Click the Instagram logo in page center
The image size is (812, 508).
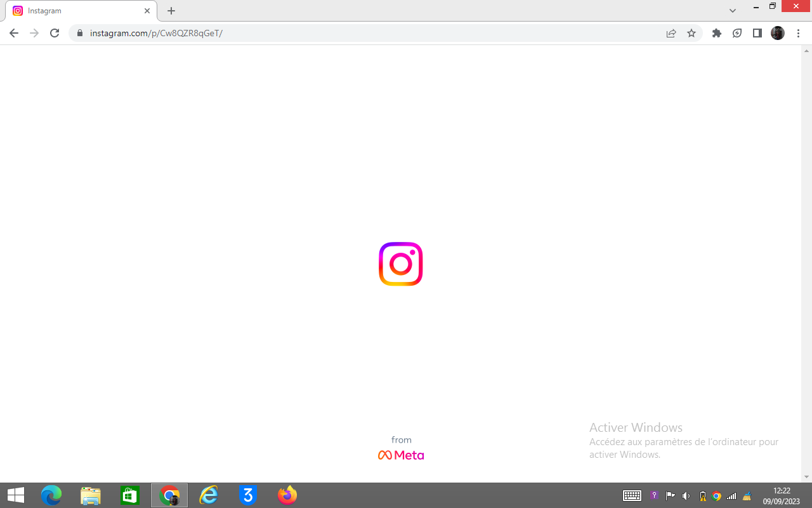(400, 264)
